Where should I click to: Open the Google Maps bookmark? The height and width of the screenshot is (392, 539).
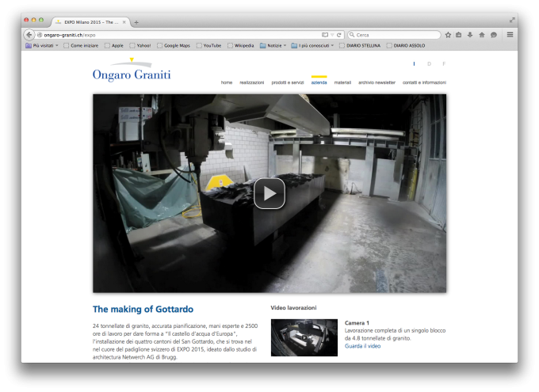click(174, 45)
